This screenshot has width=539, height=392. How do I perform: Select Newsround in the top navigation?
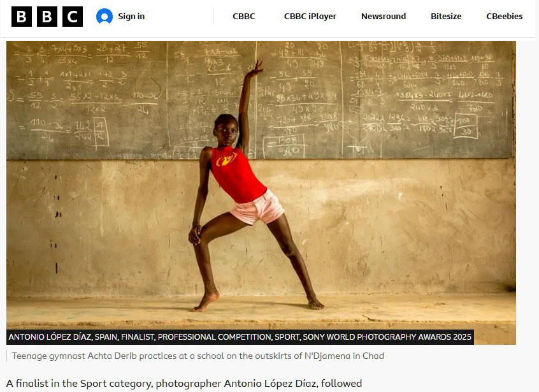(x=384, y=16)
